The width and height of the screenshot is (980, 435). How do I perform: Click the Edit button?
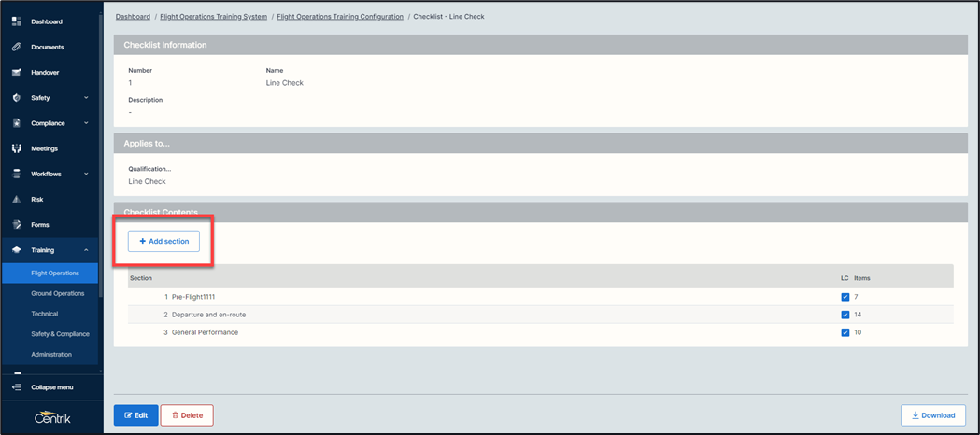coord(135,415)
